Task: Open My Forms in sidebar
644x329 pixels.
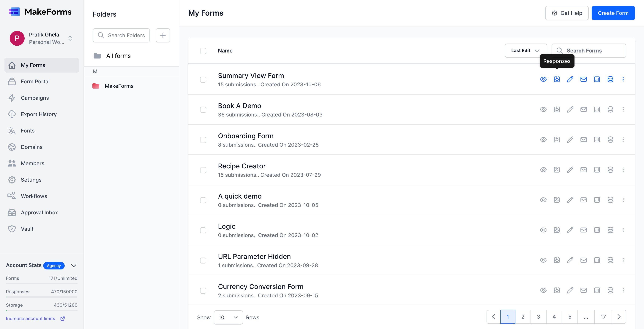Action: (x=42, y=65)
